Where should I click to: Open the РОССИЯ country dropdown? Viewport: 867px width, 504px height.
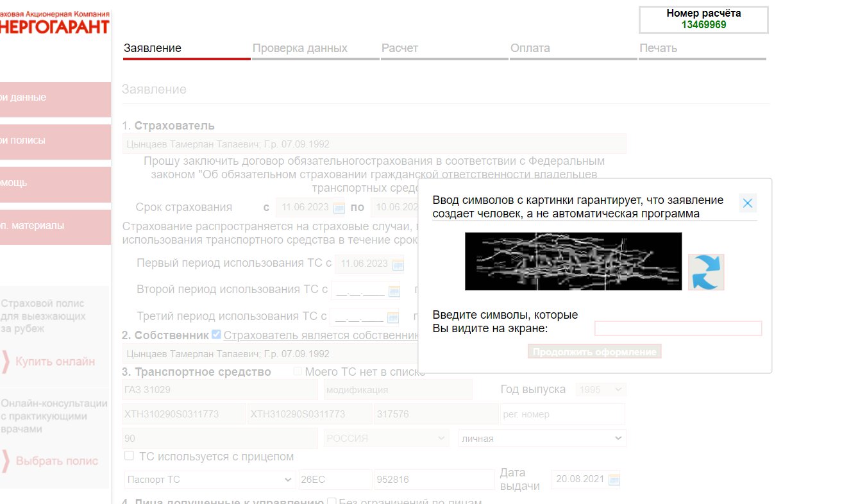[x=387, y=438]
